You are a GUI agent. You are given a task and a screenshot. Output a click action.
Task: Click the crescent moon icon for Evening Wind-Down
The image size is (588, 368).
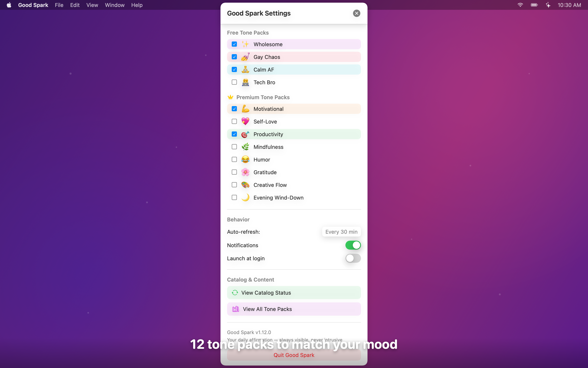pyautogui.click(x=245, y=197)
